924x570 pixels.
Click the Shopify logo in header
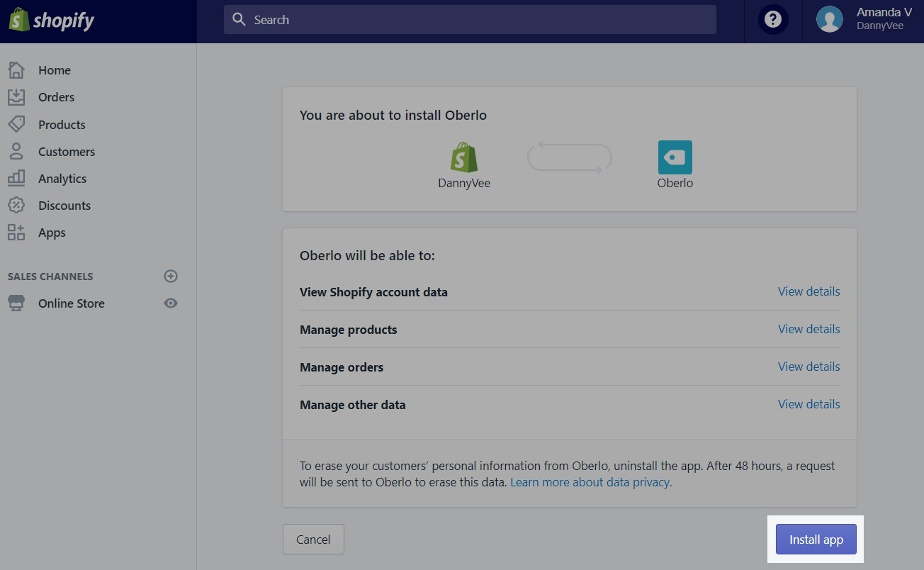(52, 21)
